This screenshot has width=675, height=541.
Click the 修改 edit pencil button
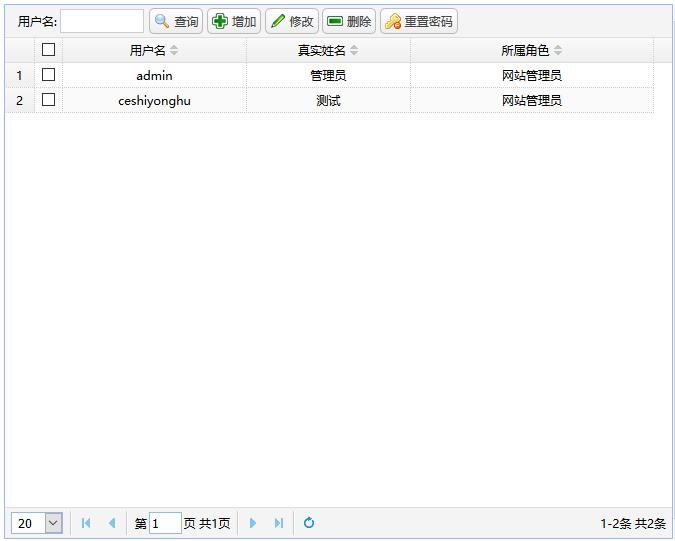[292, 21]
